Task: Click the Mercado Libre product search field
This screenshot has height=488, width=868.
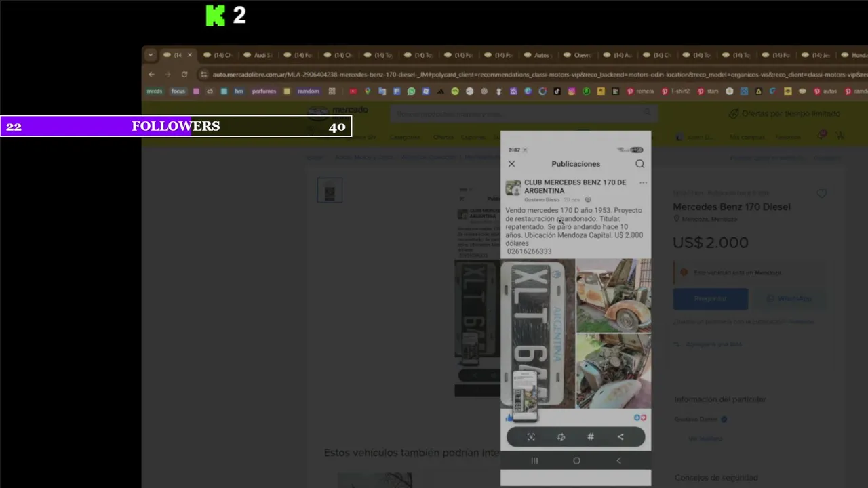Action: pyautogui.click(x=523, y=114)
